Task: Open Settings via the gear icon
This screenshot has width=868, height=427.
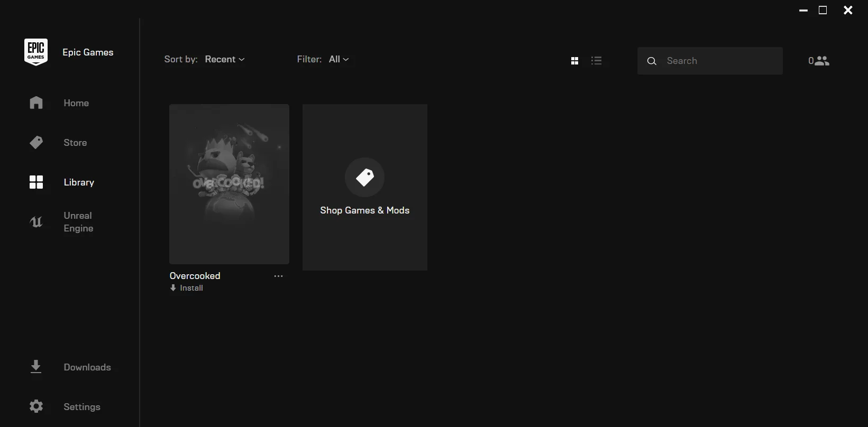Action: (x=36, y=406)
